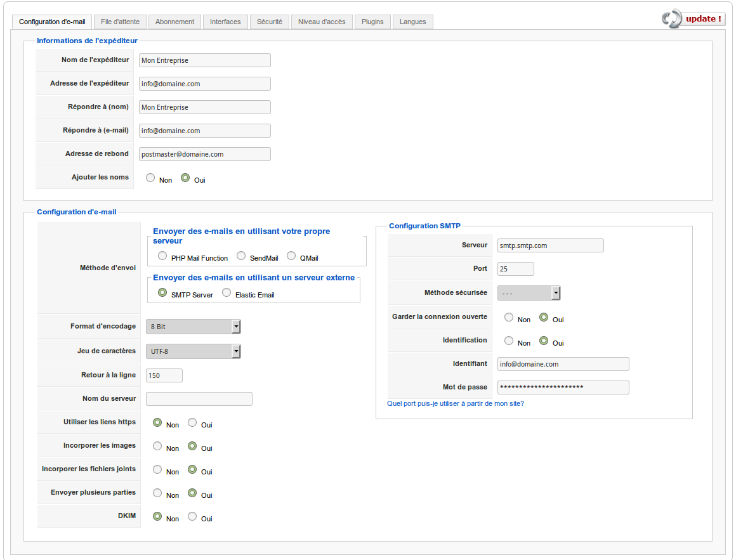Open the Méthode sécurisée dropdown

click(529, 292)
